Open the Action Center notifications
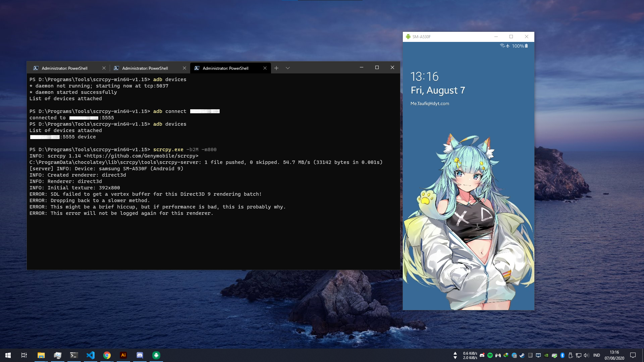 coord(633,355)
